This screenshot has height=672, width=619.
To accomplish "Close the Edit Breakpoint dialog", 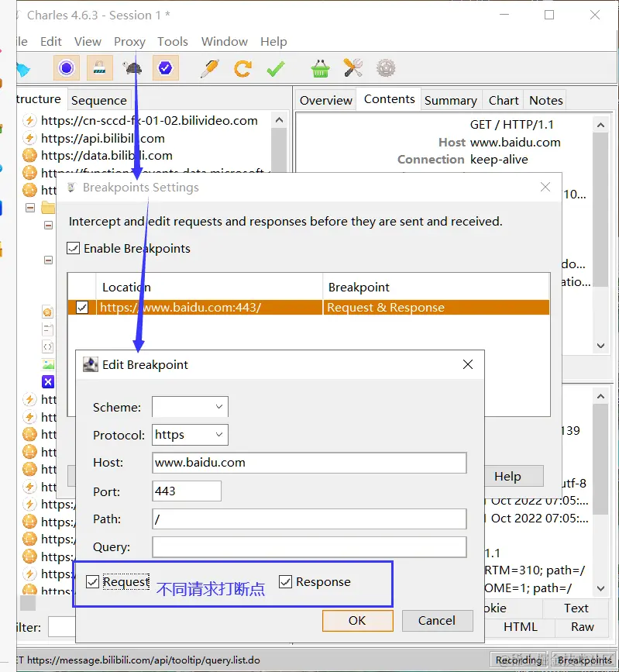I will click(x=468, y=364).
